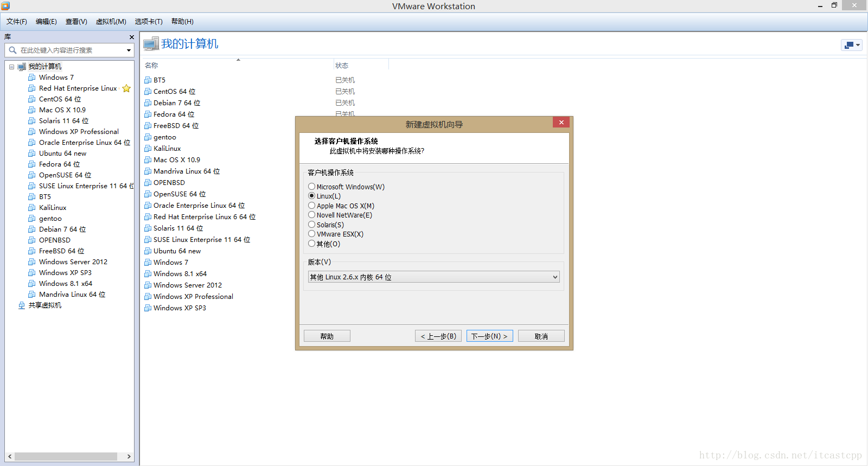Click the library horizontal scrollbar thumb
Image resolution: width=868 pixels, height=466 pixels.
pyautogui.click(x=66, y=456)
